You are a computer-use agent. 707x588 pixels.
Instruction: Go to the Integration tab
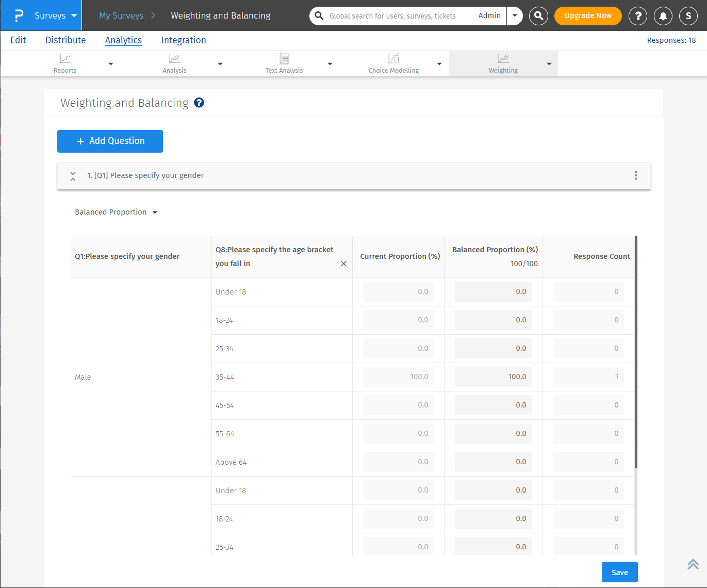tap(184, 40)
